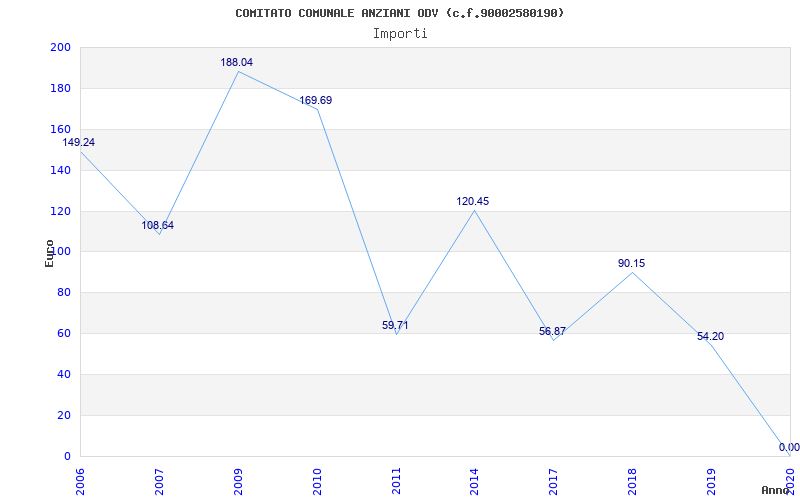Click the 149.24 data label for 2006
The image size is (800, 500).
coord(79,142)
